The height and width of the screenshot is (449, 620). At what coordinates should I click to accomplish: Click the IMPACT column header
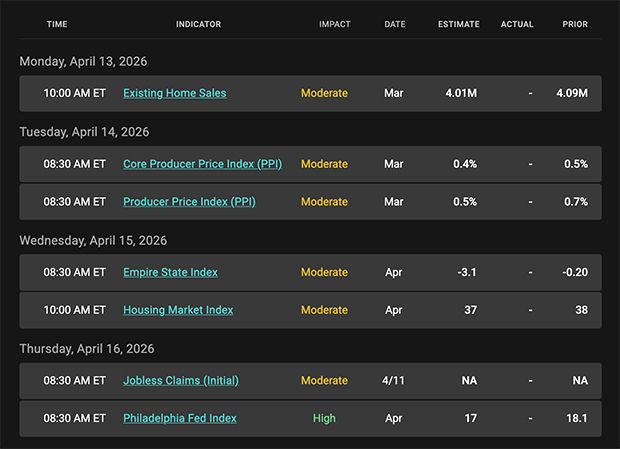tap(334, 24)
